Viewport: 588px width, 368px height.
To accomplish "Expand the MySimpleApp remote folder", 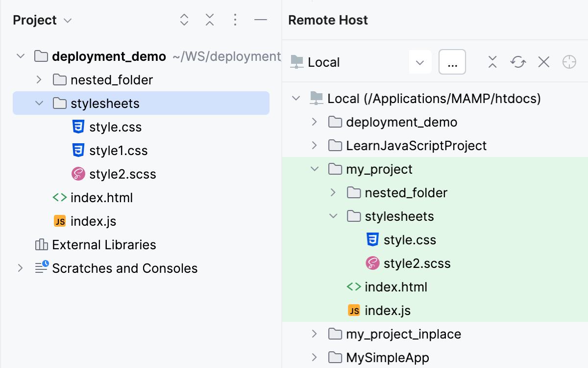I will tap(315, 357).
